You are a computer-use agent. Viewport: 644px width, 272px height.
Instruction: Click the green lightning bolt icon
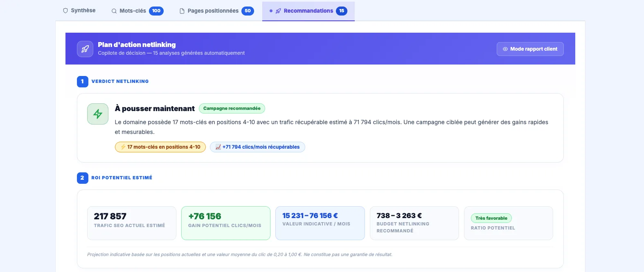98,114
